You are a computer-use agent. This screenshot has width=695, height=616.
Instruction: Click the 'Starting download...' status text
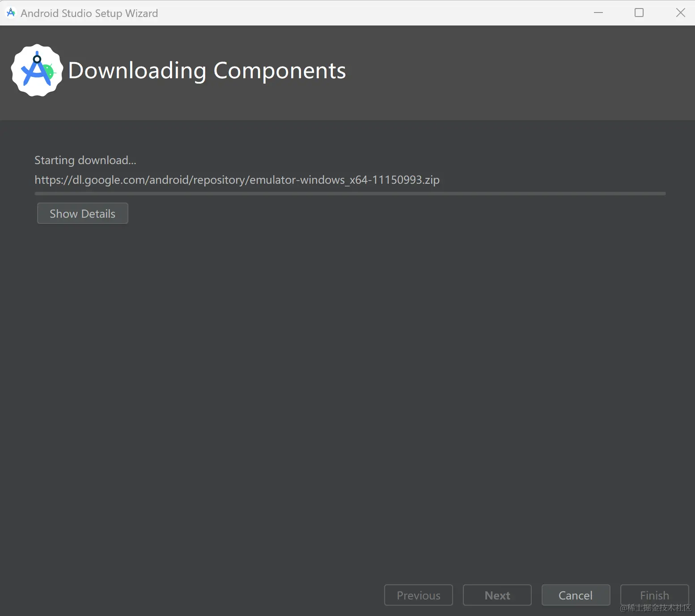[85, 160]
